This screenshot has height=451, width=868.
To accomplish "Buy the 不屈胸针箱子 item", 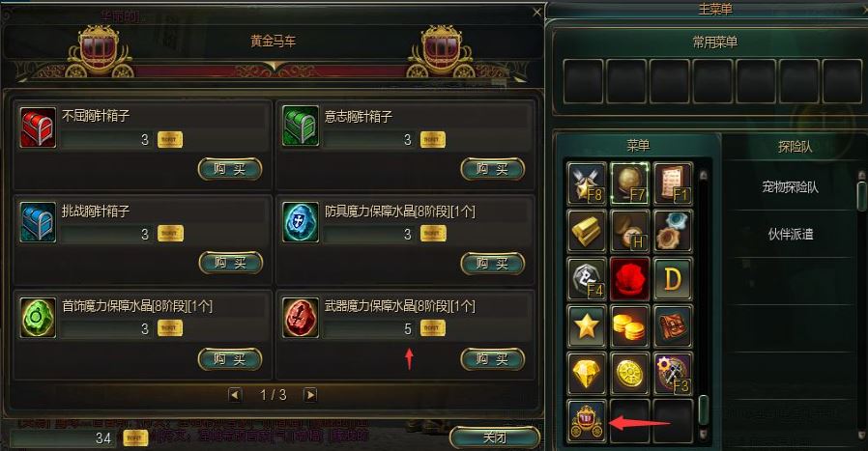I will click(x=230, y=169).
